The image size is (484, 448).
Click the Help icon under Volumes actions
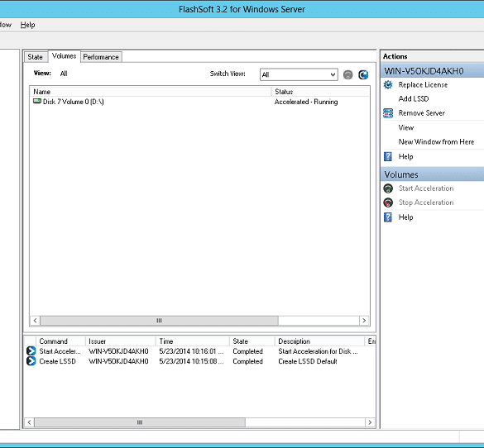coord(388,217)
